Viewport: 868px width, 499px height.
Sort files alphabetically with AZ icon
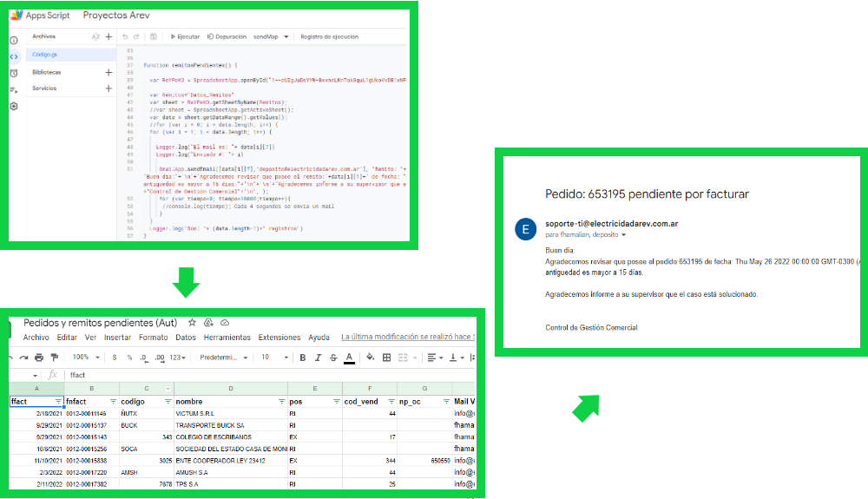point(95,36)
